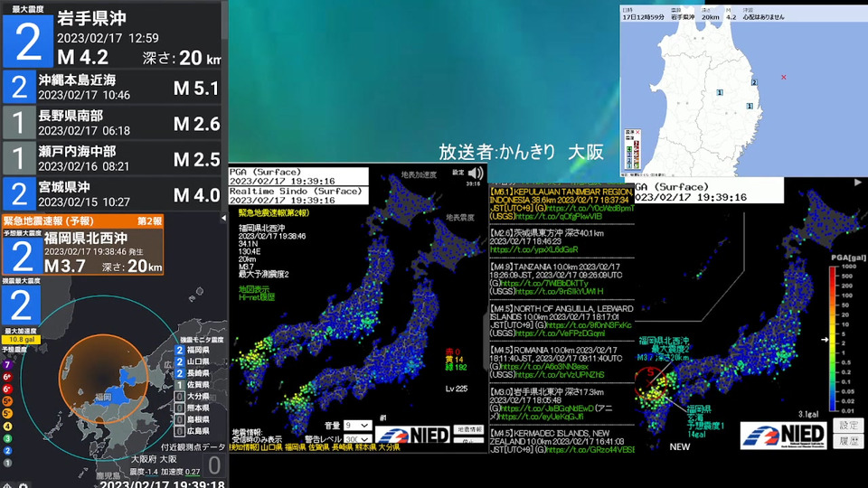868x488 pixels.
Task: Select the 地表震度 label on PGA map
Action: tap(460, 218)
